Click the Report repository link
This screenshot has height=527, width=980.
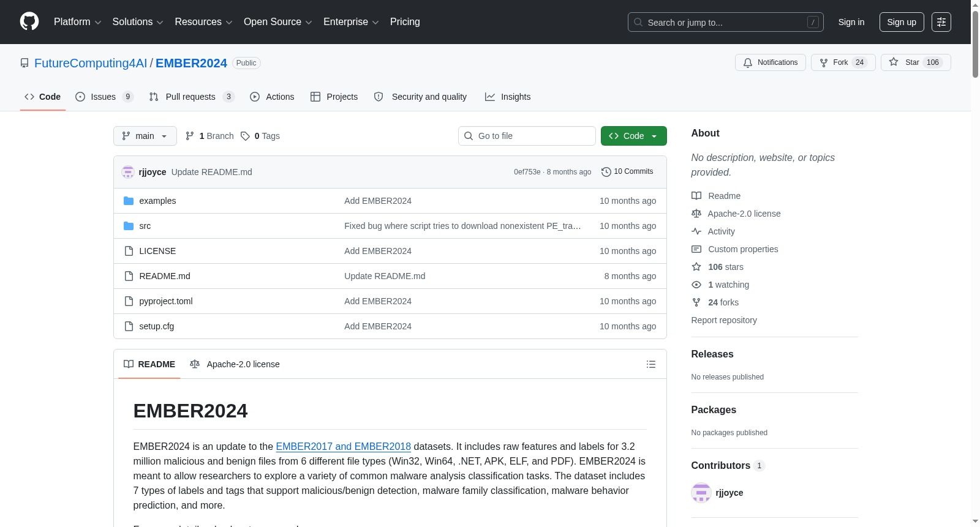point(724,320)
